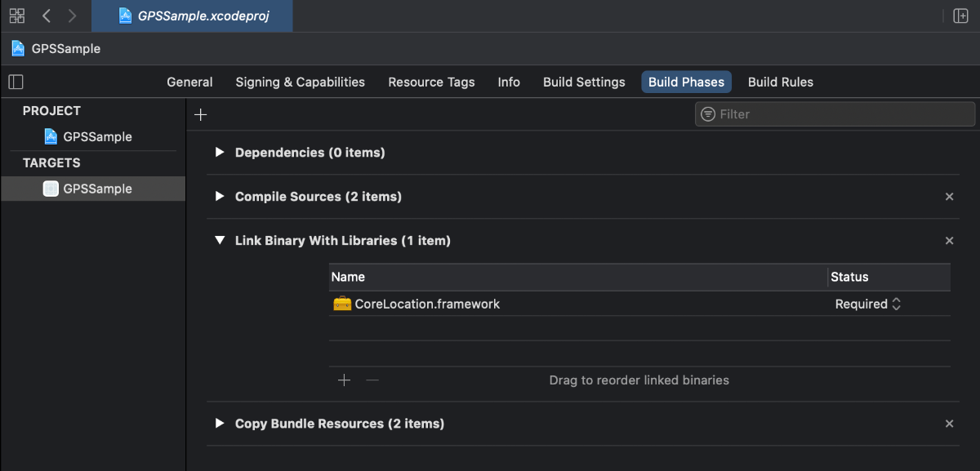
Task: Change the Required status of CoreLocation.framework
Action: pyautogui.click(x=868, y=304)
